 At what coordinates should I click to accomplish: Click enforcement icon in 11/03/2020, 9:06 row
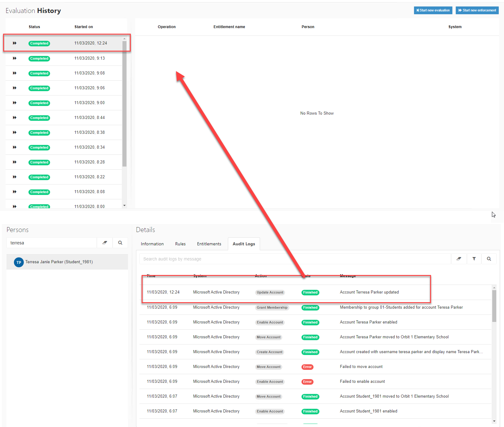15,88
